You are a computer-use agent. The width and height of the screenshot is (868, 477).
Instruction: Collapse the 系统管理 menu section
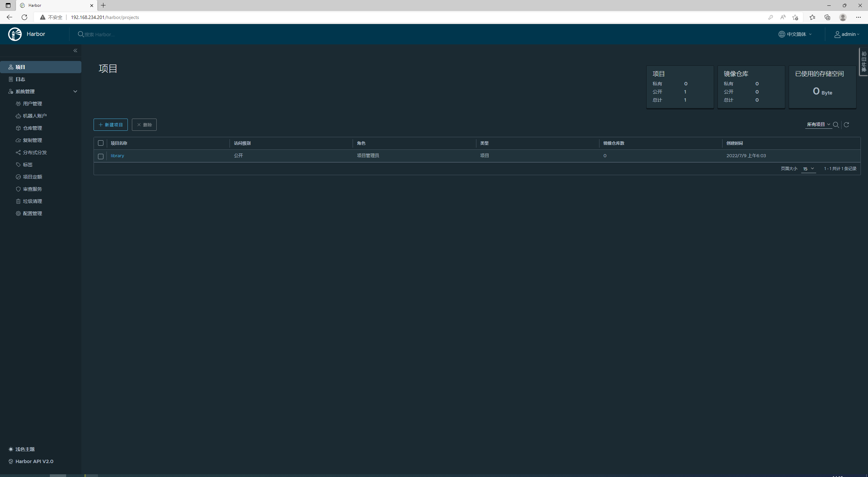tap(75, 91)
